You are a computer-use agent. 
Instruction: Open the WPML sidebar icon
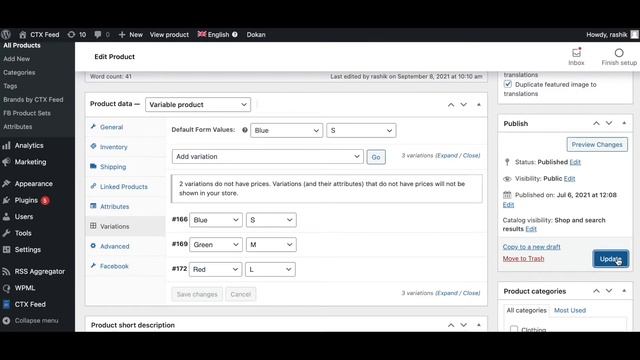(6, 288)
